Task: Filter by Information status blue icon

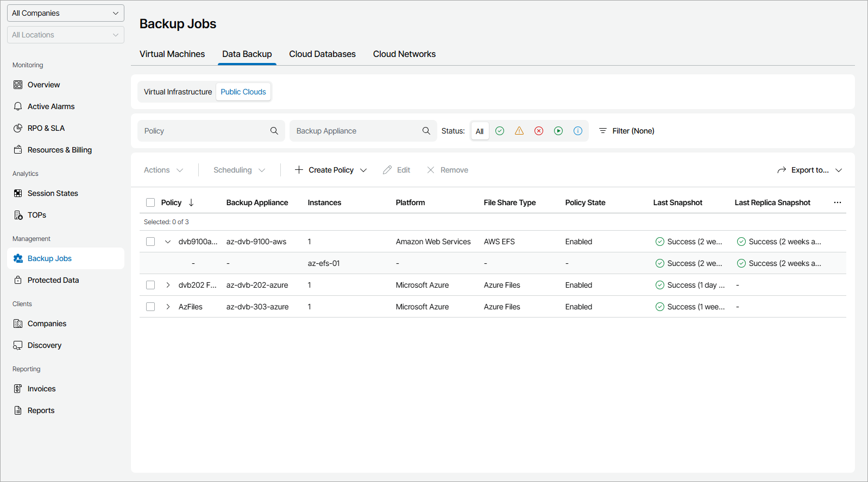Action: pos(578,131)
